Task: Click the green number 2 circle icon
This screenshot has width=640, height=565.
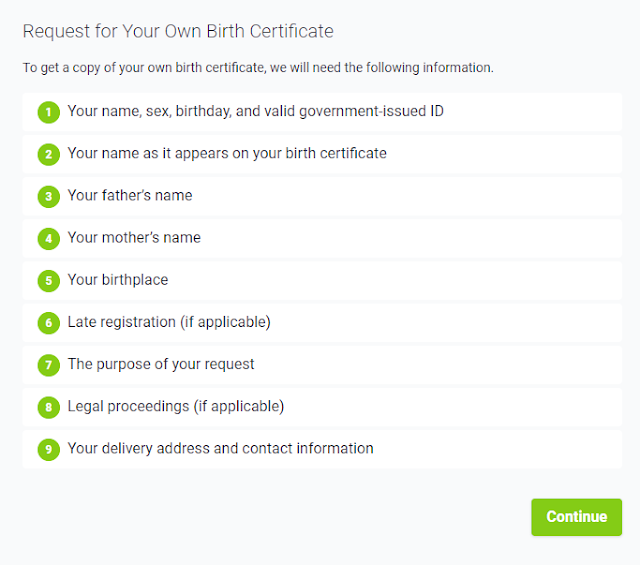Action: [x=48, y=154]
